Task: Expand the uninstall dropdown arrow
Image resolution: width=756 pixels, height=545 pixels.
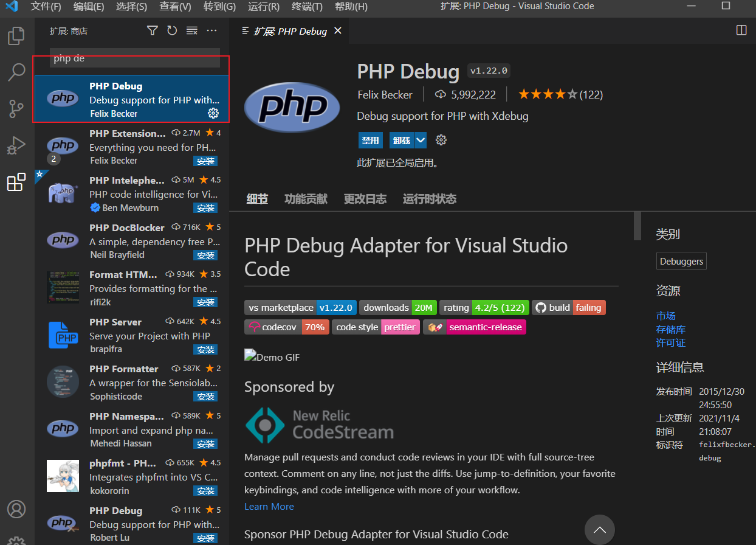Action: point(420,140)
